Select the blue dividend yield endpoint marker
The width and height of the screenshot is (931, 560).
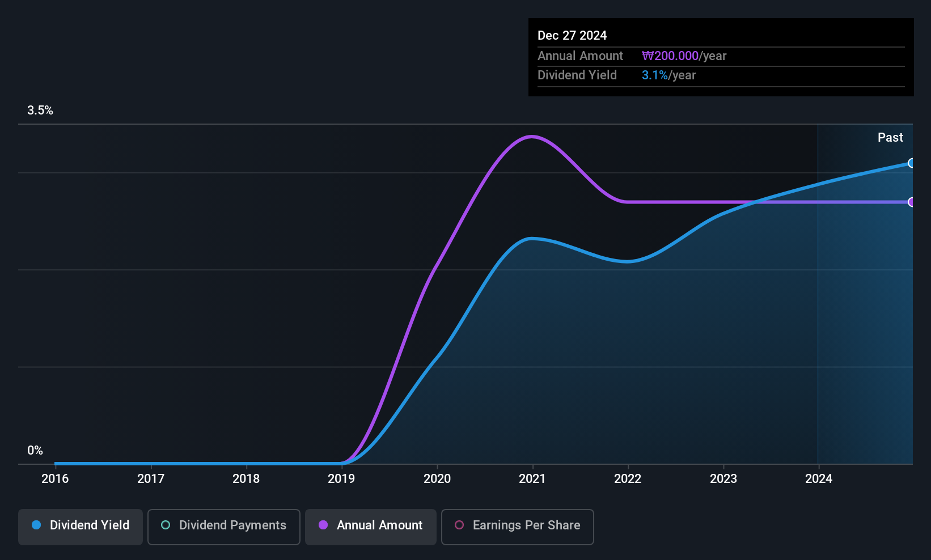(911, 163)
